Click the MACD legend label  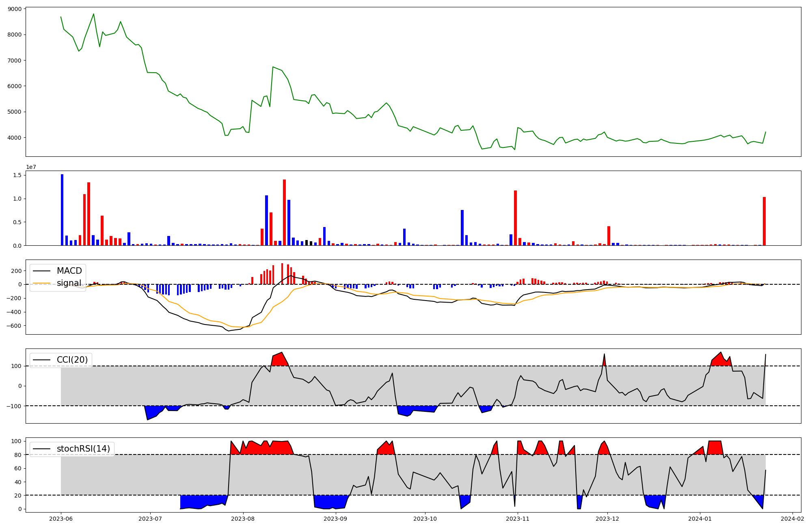(x=69, y=271)
